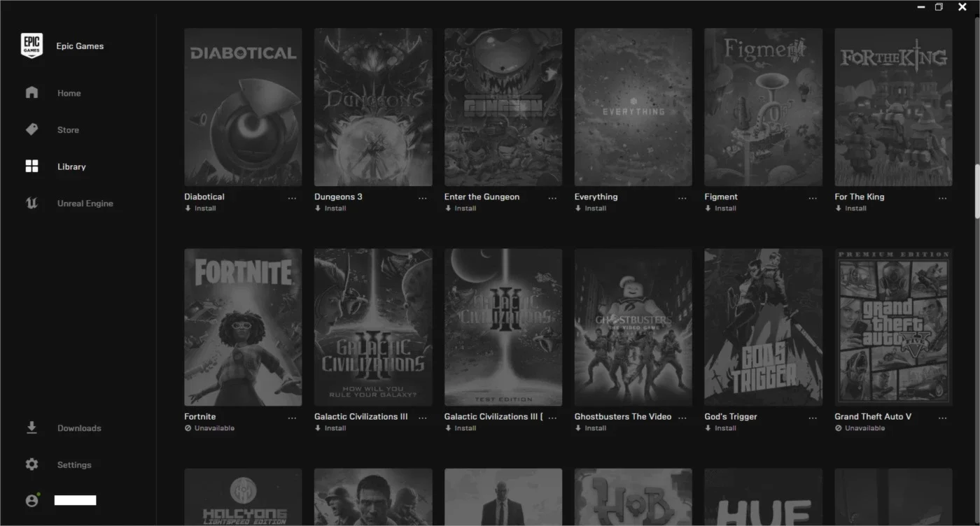Open more options for For The King
The image size is (980, 526).
[x=943, y=199]
